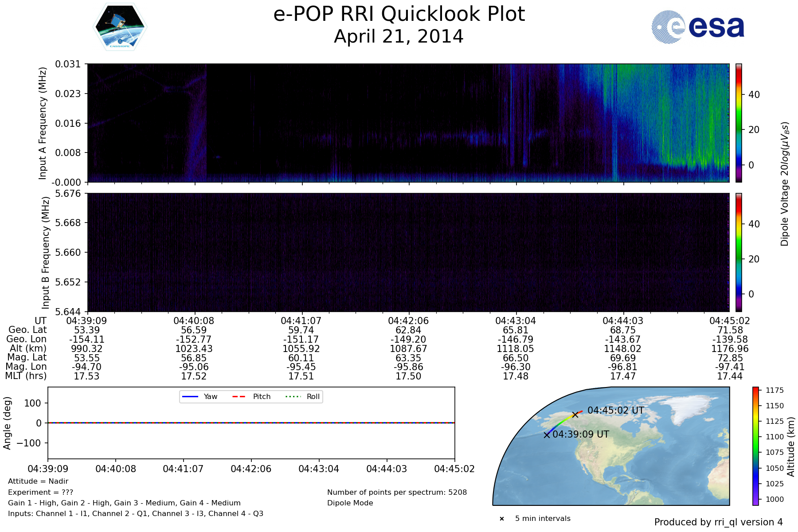
Task: Click the Input B dipole voltage colorbar
Action: [739, 252]
